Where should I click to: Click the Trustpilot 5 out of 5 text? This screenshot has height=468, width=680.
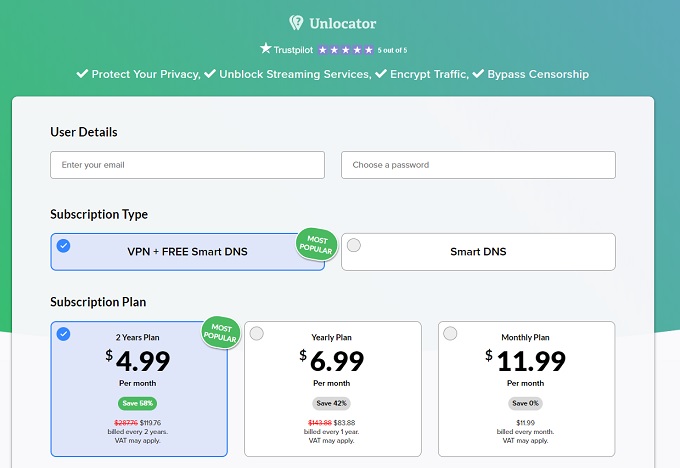[393, 50]
